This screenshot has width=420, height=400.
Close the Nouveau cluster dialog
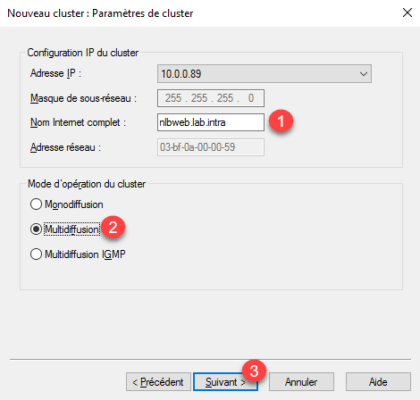[x=407, y=13]
